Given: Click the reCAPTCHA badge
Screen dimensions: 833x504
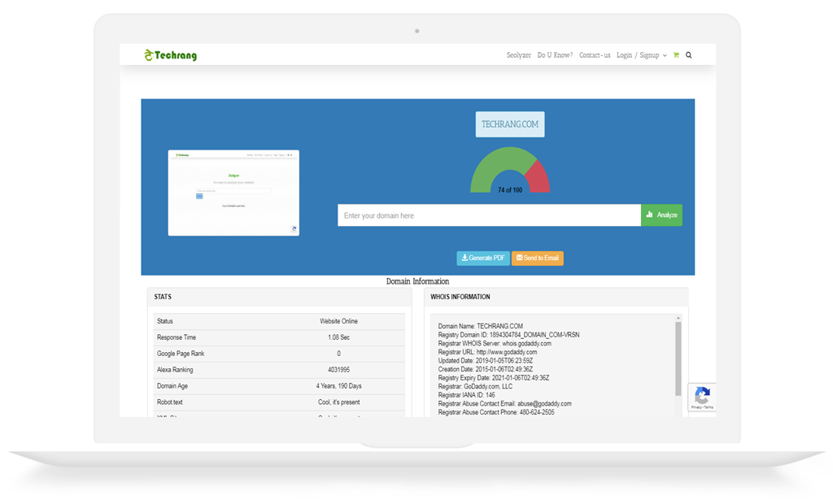Looking at the screenshot, I should pos(702,398).
